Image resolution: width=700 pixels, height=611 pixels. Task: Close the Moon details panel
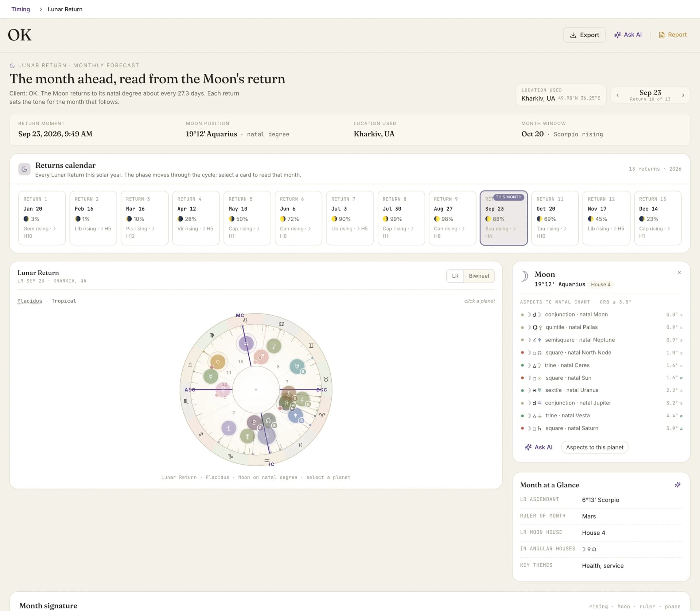coord(679,272)
